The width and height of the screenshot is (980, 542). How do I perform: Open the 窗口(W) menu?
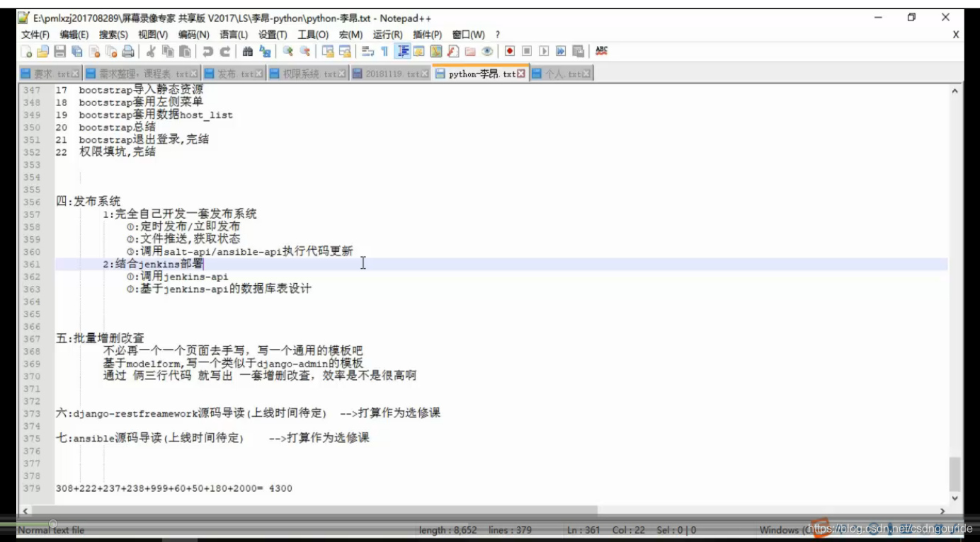469,35
